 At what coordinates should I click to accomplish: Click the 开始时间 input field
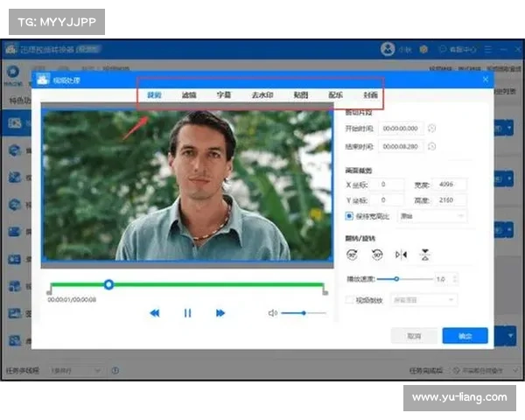(x=401, y=129)
